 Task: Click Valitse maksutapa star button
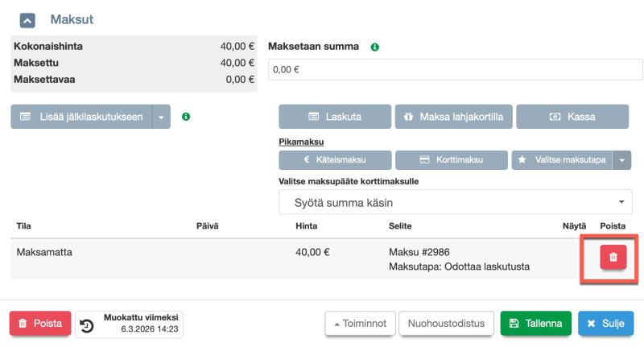(562, 160)
